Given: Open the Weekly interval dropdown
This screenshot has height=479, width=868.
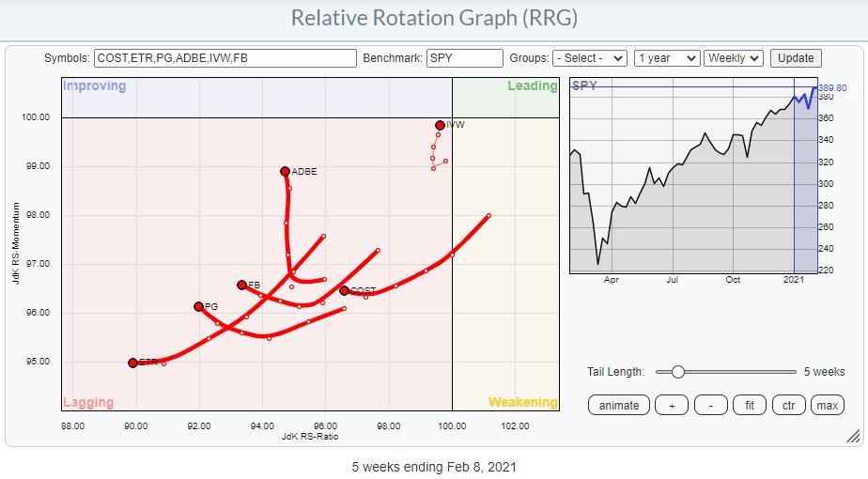Looking at the screenshot, I should click(733, 58).
